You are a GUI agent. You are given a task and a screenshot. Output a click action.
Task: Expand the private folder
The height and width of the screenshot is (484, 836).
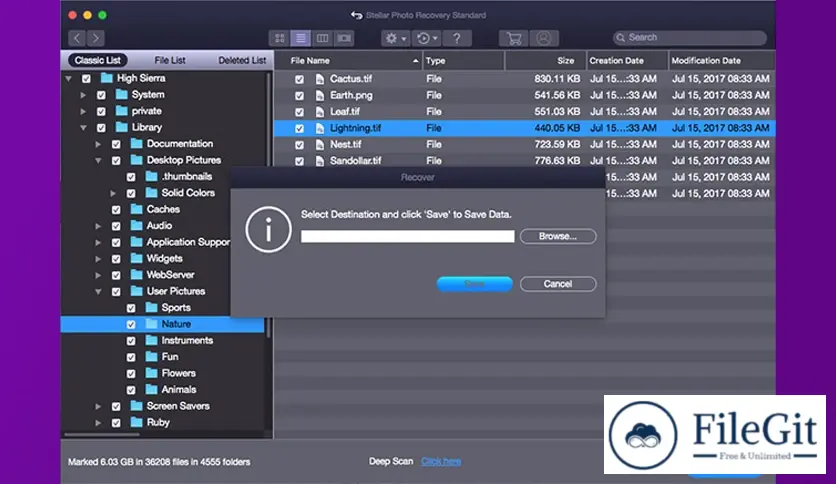tap(83, 111)
